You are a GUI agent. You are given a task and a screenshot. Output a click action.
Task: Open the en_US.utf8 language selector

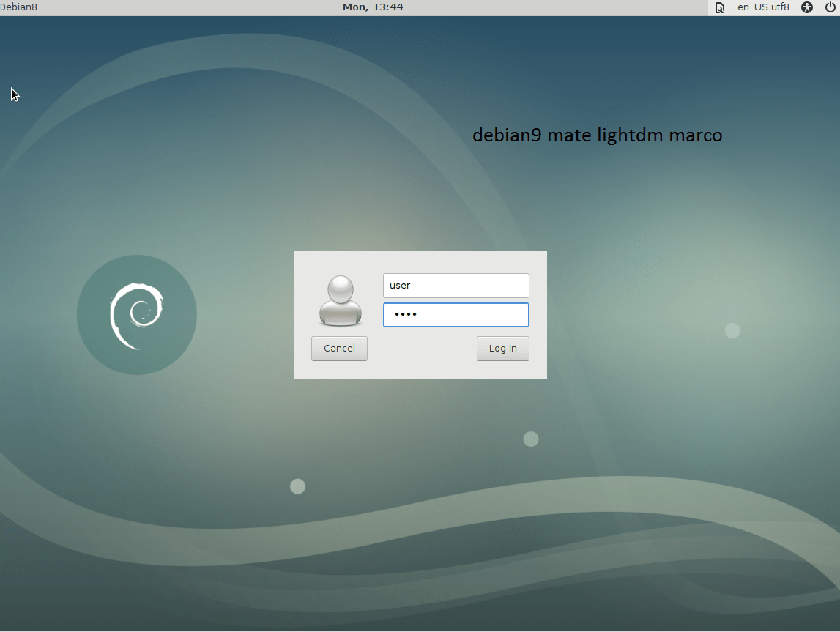tap(763, 7)
